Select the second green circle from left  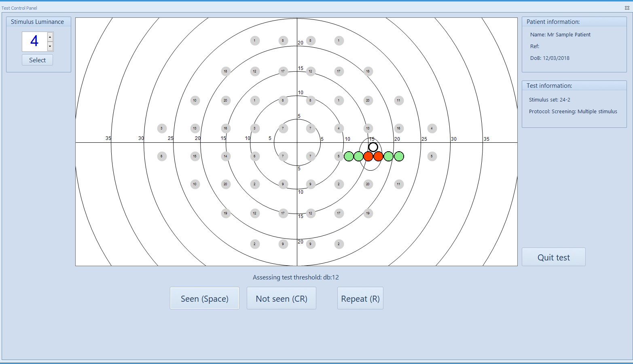[358, 156]
